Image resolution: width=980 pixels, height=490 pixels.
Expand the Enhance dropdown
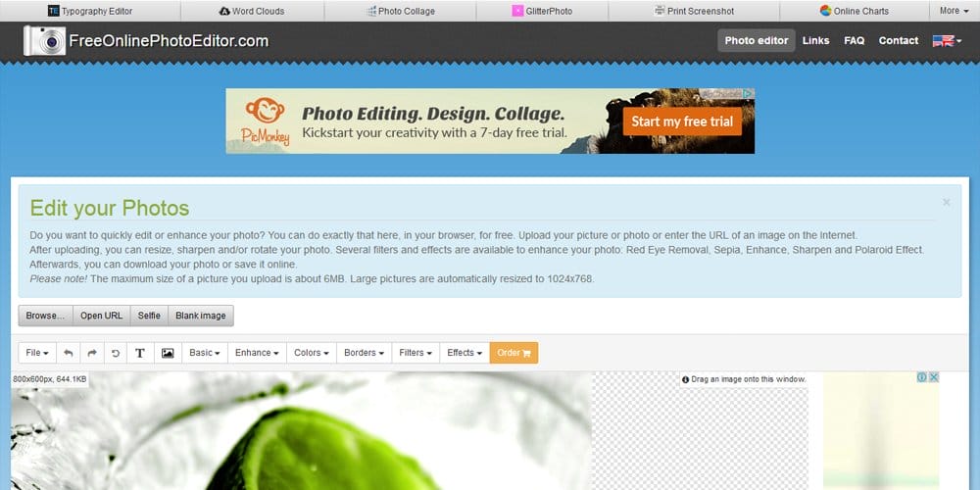[x=257, y=353]
